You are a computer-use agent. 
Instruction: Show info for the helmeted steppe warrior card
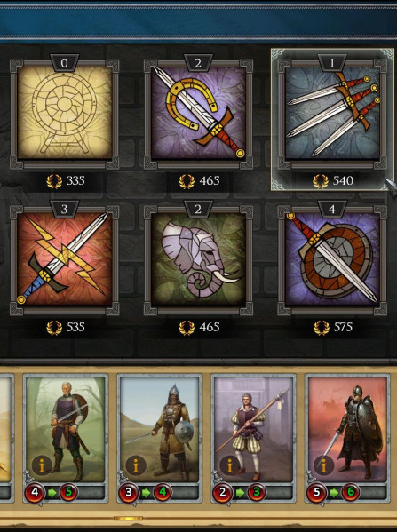point(136,466)
